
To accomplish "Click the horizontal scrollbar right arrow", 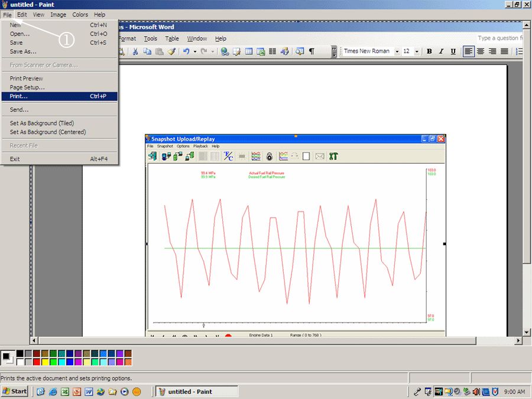I will (518, 340).
